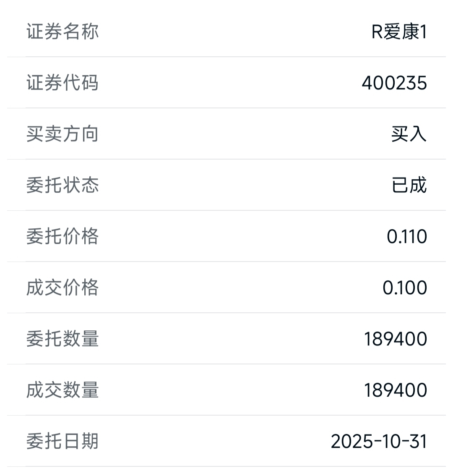Tap the 成交数量 value 189400

(396, 390)
